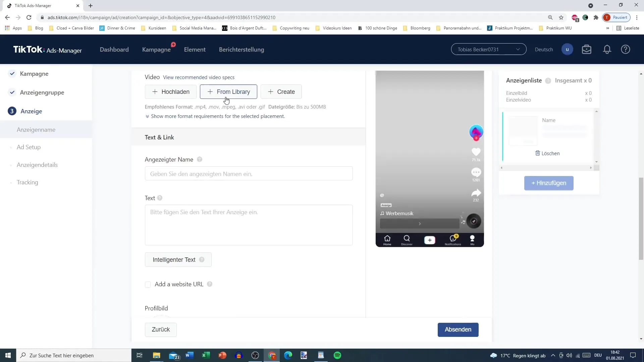Image resolution: width=644 pixels, height=362 pixels.
Task: Open the Berichterstellung tab
Action: (x=241, y=50)
